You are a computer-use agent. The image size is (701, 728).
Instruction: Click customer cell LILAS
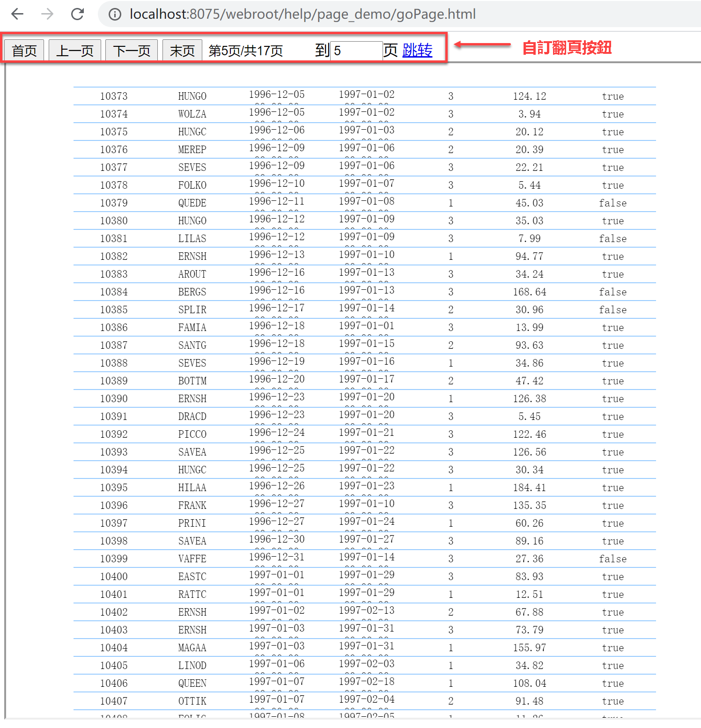tap(192, 239)
